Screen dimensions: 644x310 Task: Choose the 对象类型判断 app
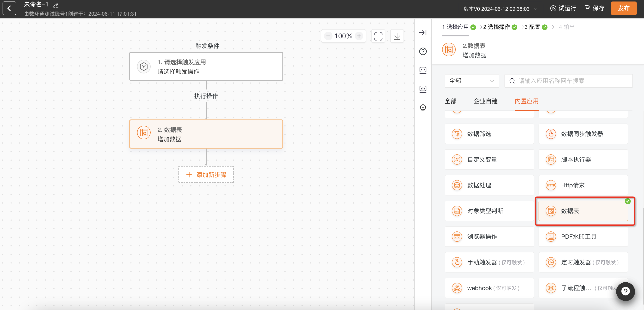click(x=489, y=211)
